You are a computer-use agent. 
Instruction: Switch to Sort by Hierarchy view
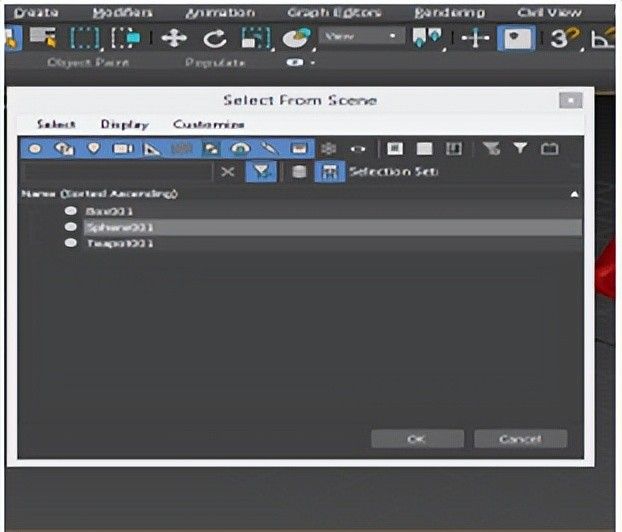pos(330,172)
